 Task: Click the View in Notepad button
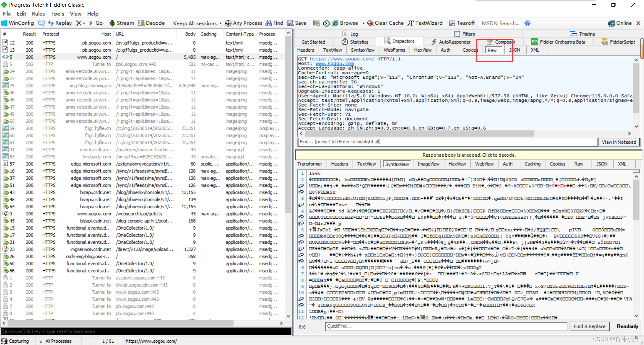pyautogui.click(x=619, y=142)
